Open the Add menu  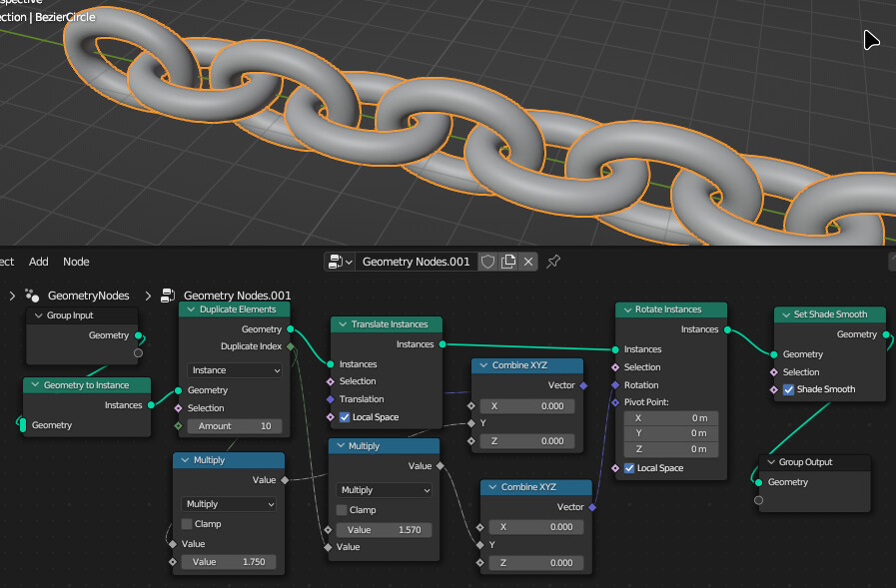pyautogui.click(x=38, y=262)
